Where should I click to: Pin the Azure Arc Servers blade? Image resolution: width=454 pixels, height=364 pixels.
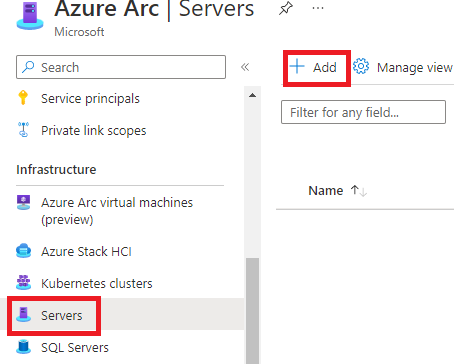[286, 8]
